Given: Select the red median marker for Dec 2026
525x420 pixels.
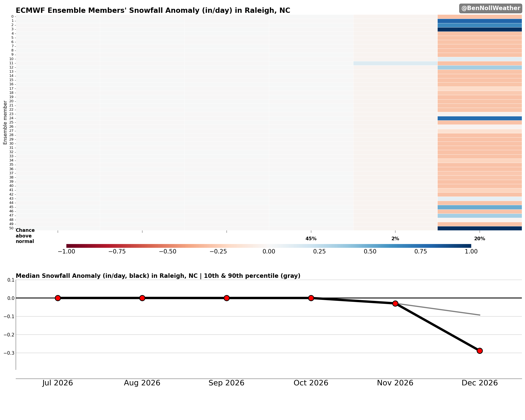Looking at the screenshot, I should [480, 351].
